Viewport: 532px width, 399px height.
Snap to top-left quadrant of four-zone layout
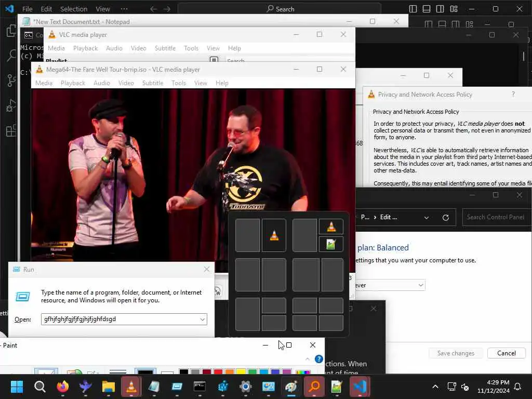[x=304, y=305]
